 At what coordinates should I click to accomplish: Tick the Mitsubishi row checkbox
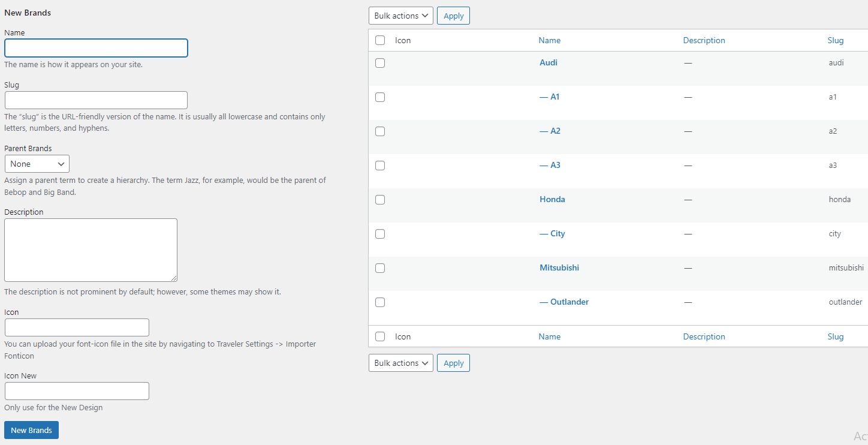pyautogui.click(x=380, y=268)
